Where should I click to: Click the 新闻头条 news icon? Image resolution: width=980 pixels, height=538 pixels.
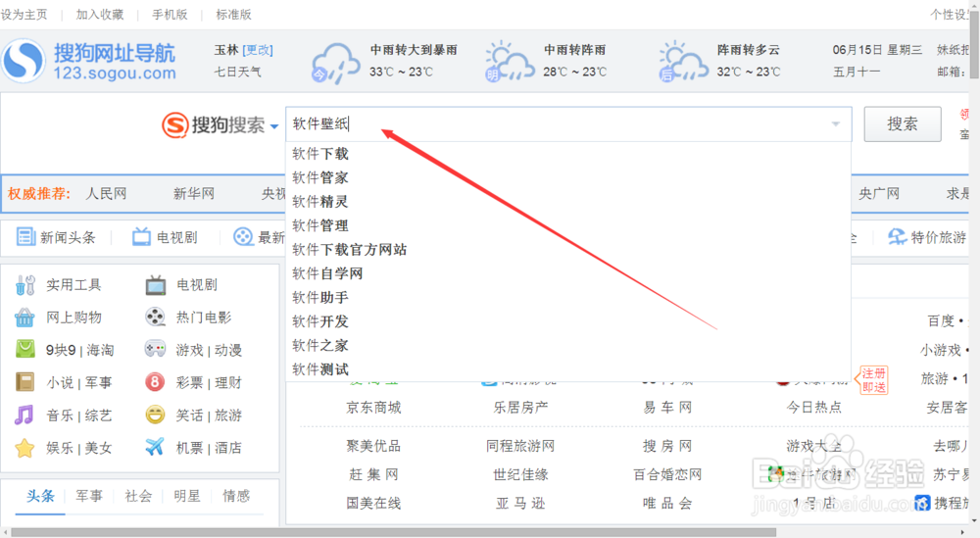[25, 237]
